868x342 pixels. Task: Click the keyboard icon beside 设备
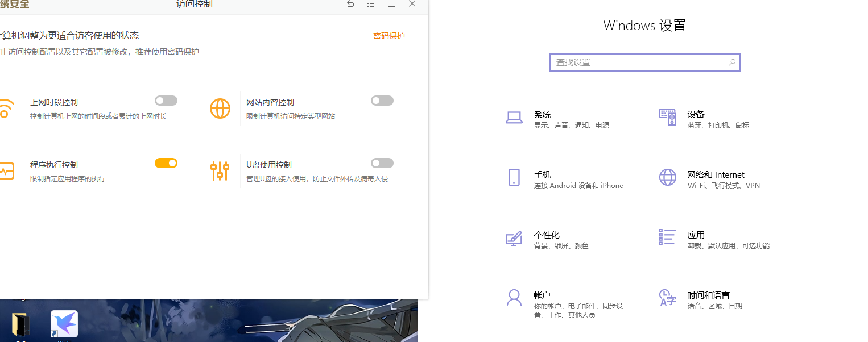(x=667, y=117)
